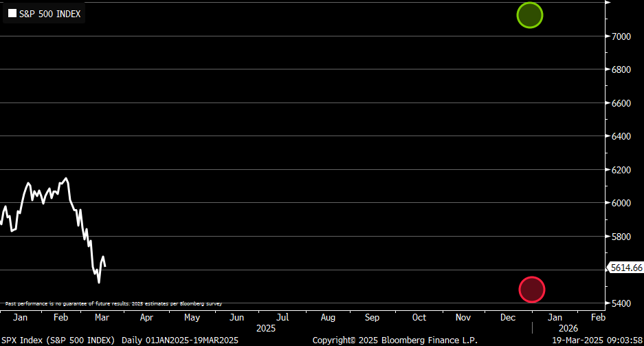This screenshot has height=346, width=644.
Task: Select the Apr month label on x-axis
Action: pos(146,318)
